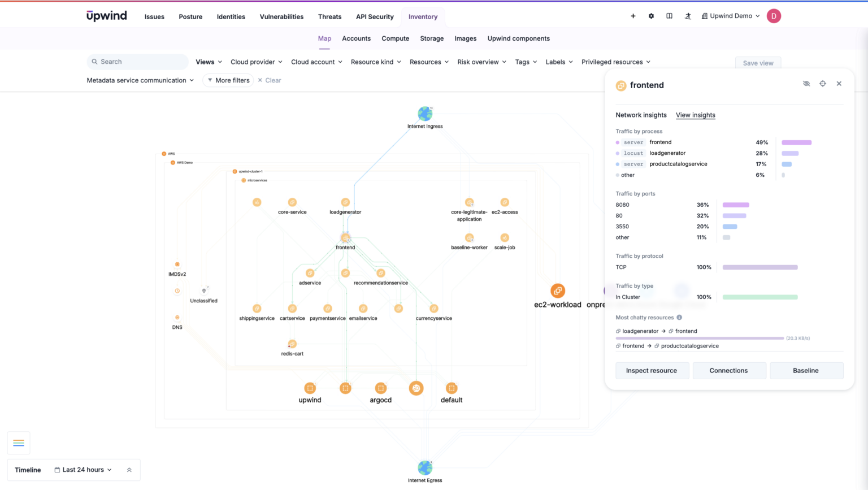
Task: Open the settings gear in the top bar
Action: (x=651, y=16)
